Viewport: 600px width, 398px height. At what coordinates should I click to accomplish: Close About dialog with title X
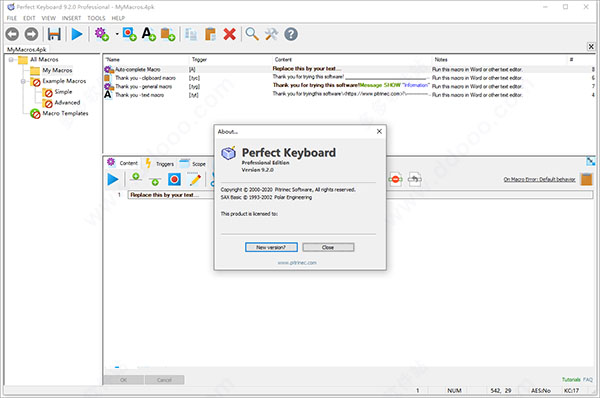(x=379, y=131)
